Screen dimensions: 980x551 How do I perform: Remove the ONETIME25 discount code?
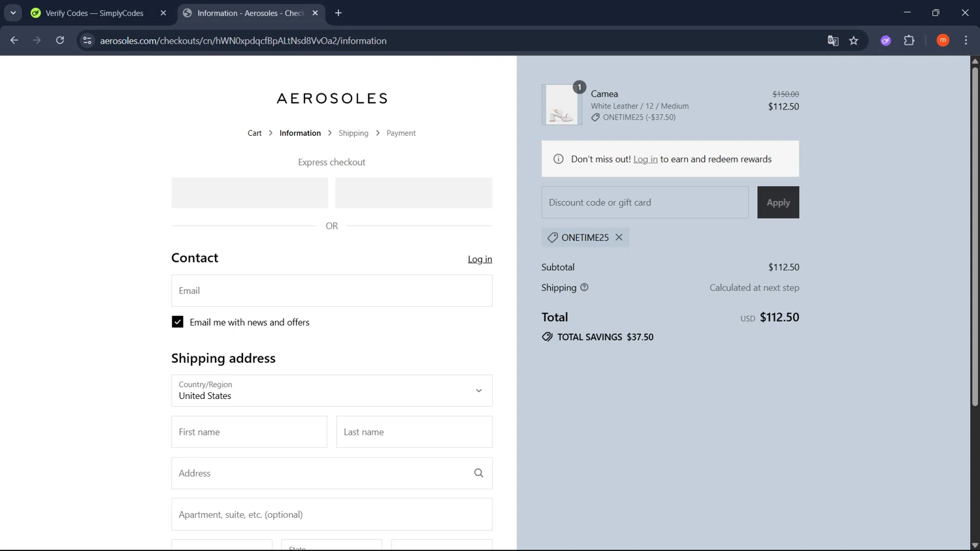click(619, 238)
